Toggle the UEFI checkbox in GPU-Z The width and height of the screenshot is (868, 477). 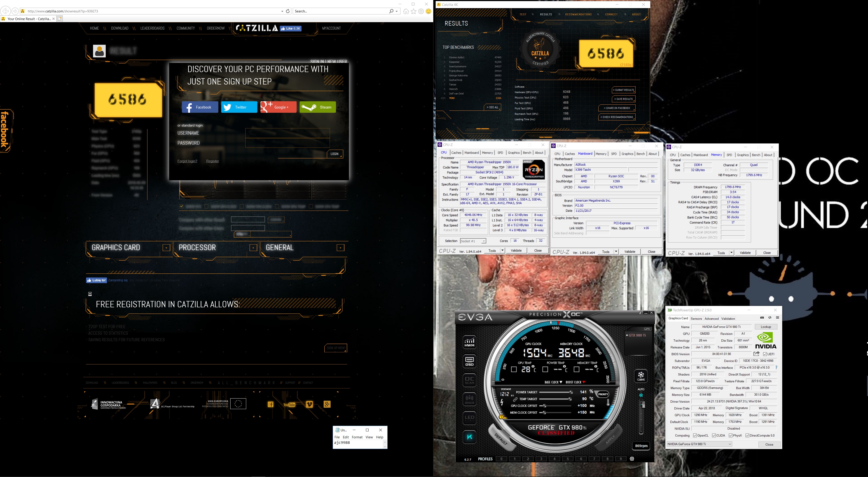point(765,354)
